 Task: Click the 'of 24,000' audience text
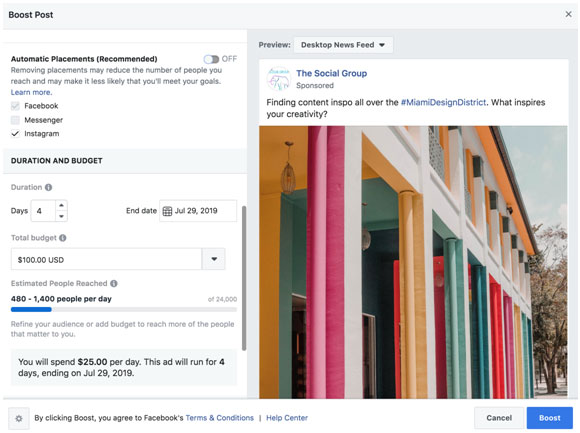[222, 299]
